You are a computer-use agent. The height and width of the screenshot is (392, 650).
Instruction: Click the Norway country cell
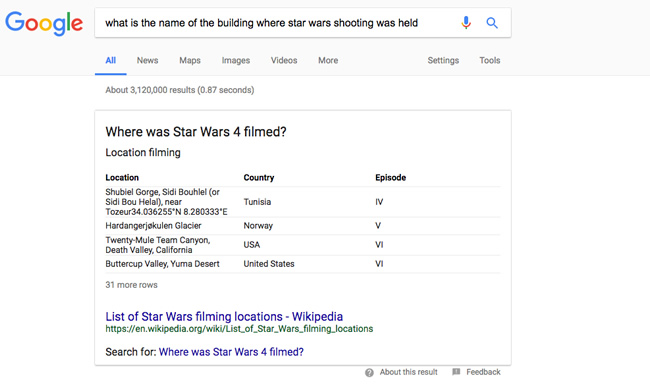[x=258, y=226]
